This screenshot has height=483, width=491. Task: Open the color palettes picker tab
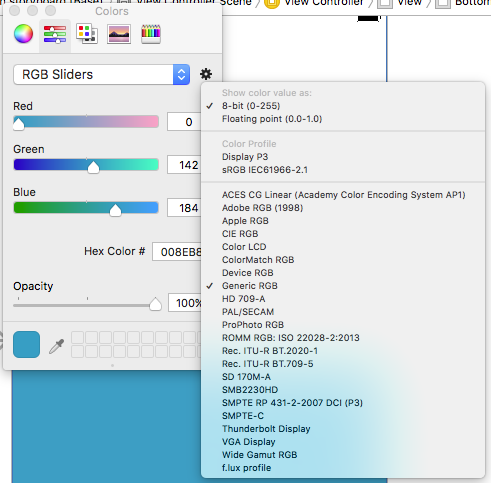pos(87,34)
